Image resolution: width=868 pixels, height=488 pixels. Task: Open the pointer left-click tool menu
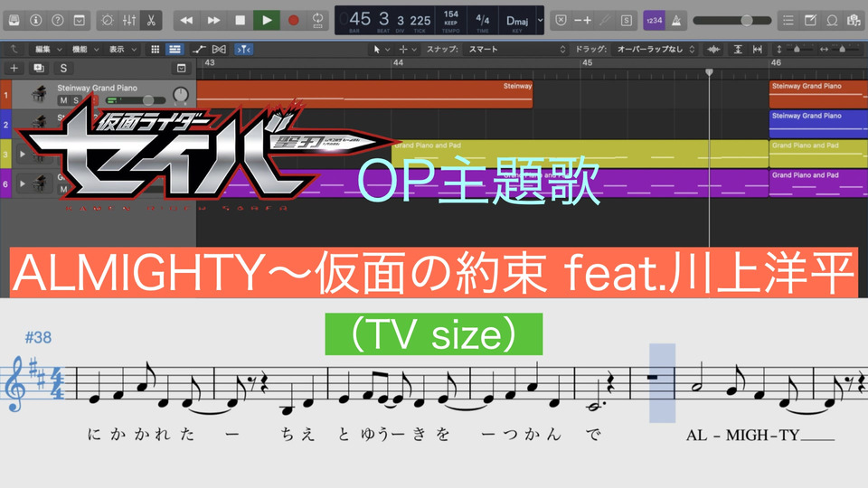coord(381,49)
